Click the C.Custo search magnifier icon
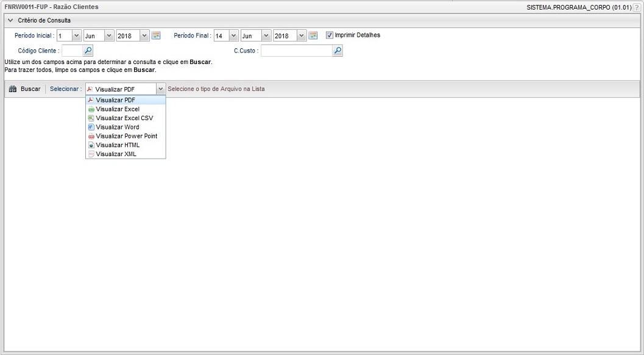 point(338,51)
